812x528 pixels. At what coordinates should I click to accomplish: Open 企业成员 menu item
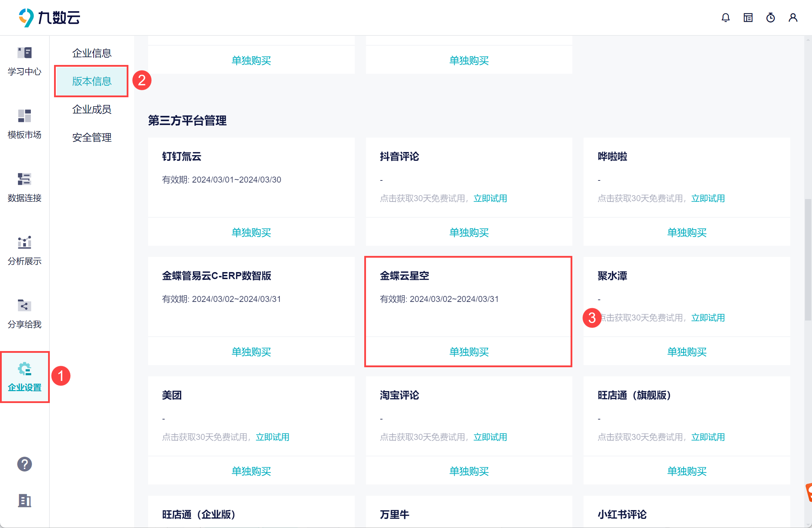(92, 109)
